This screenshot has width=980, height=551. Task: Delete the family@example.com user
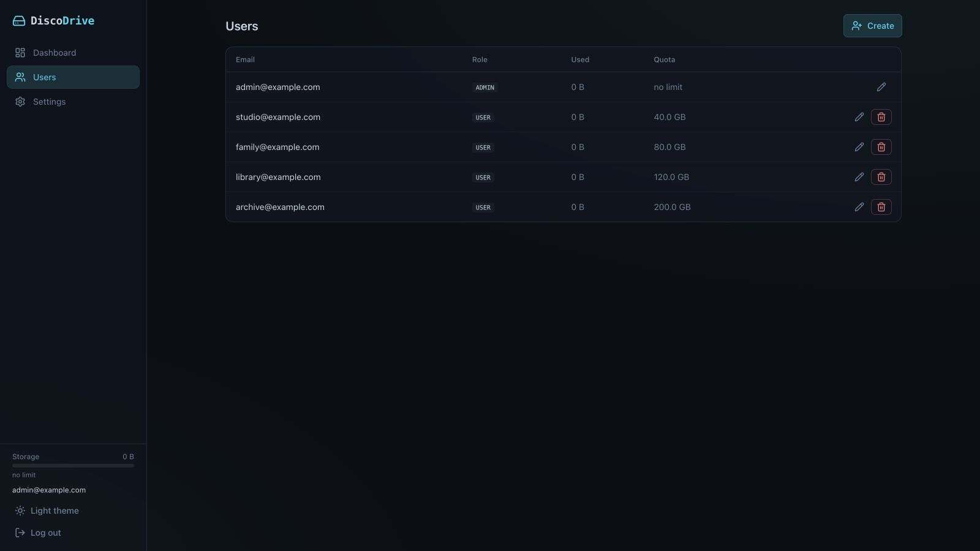point(881,147)
